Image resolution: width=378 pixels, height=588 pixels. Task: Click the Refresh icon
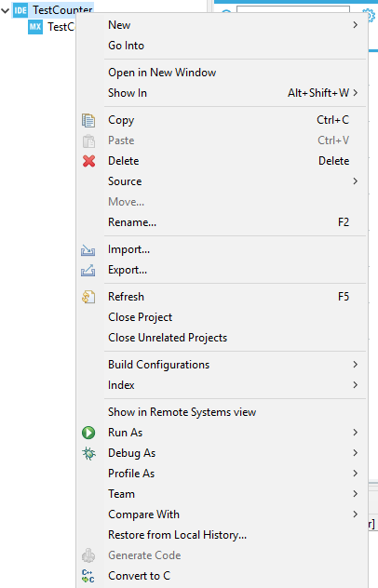[x=88, y=297]
